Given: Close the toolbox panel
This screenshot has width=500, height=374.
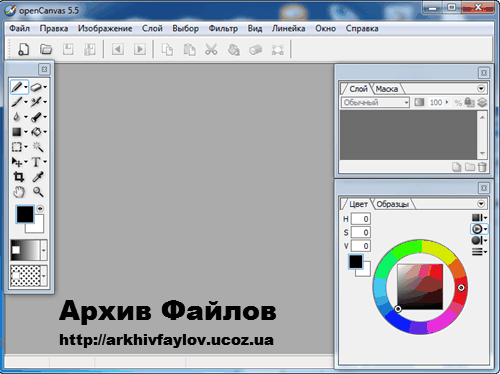Looking at the screenshot, I should pyautogui.click(x=44, y=69).
